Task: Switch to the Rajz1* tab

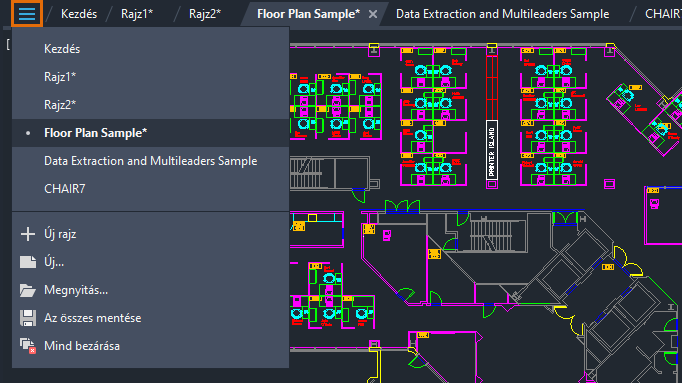Action: [x=137, y=14]
